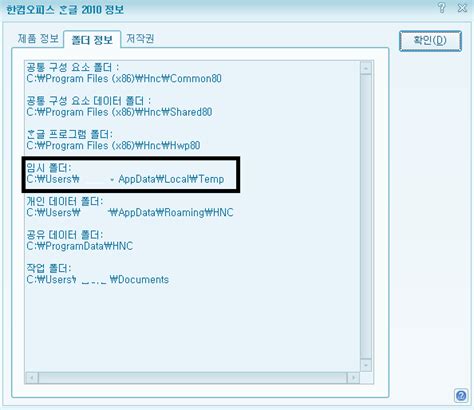The image size is (474, 410).
Task: Click the AppData\Local\Temp path line
Action: pyautogui.click(x=125, y=179)
